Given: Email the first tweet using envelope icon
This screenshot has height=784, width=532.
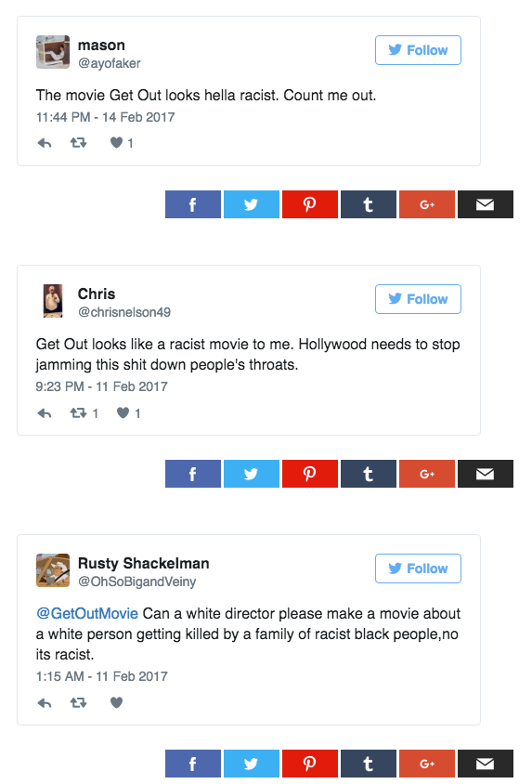Looking at the screenshot, I should coord(485,204).
